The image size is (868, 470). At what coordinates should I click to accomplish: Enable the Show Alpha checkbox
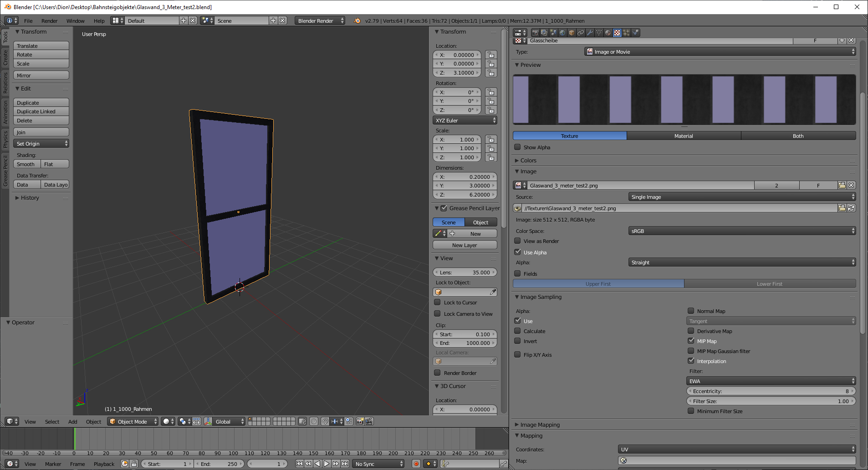517,147
